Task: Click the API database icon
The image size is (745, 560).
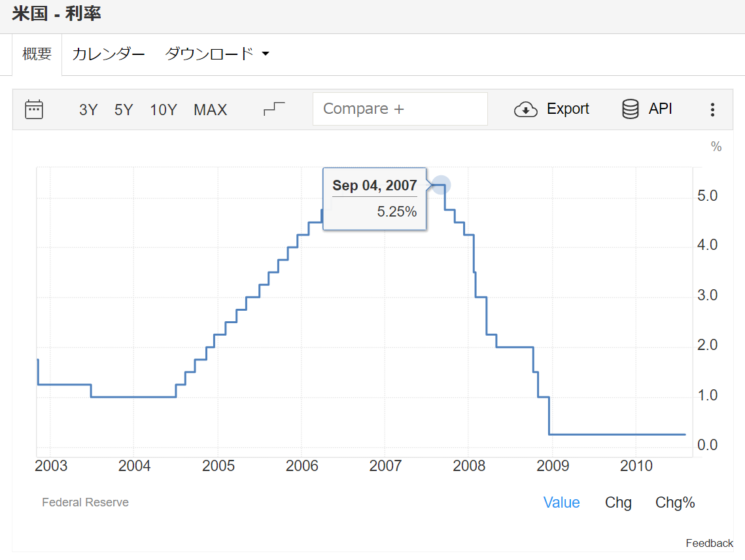Action: click(x=630, y=109)
